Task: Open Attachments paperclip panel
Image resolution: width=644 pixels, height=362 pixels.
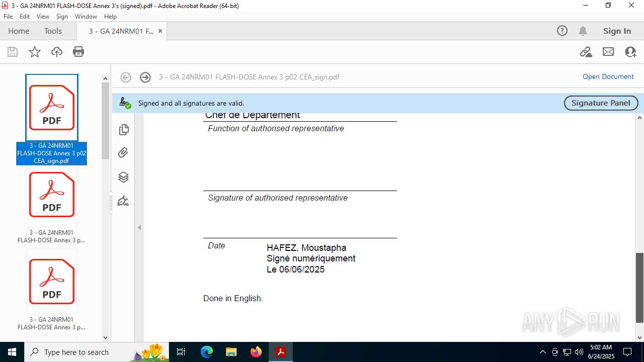Action: pyautogui.click(x=123, y=153)
